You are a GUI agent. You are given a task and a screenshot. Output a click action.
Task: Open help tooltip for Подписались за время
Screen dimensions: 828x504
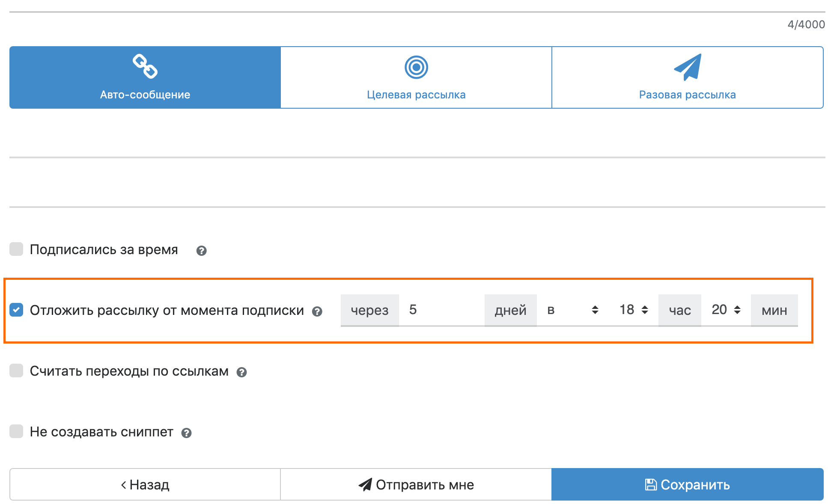[x=201, y=251]
